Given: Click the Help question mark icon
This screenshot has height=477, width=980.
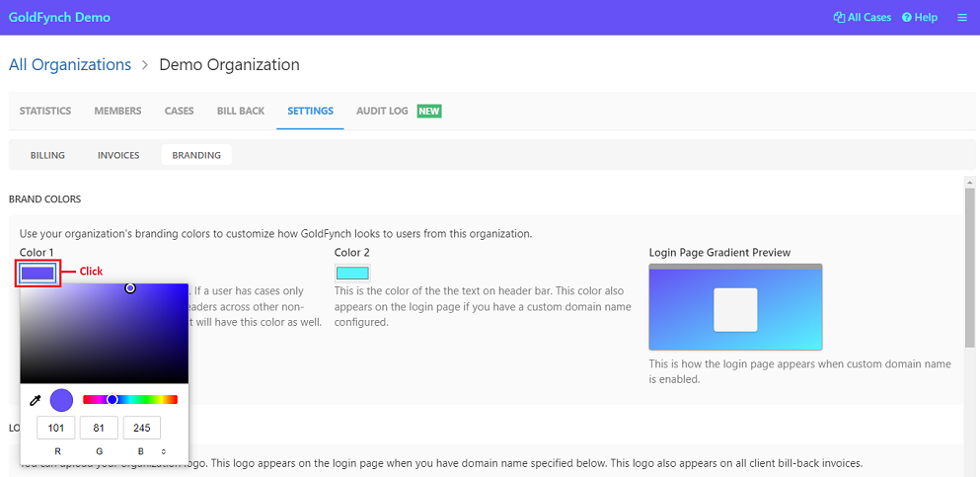Looking at the screenshot, I should coord(906,18).
